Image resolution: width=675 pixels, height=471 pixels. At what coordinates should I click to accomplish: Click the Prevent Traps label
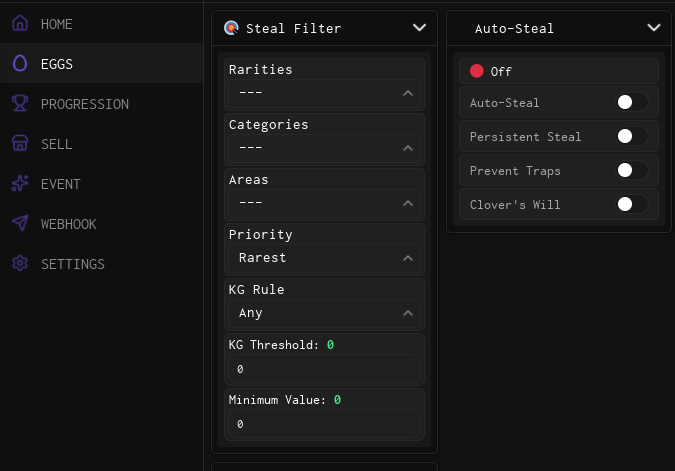click(515, 171)
